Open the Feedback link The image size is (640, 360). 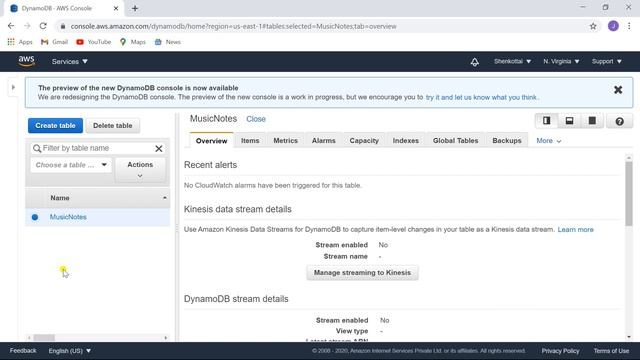coord(23,351)
